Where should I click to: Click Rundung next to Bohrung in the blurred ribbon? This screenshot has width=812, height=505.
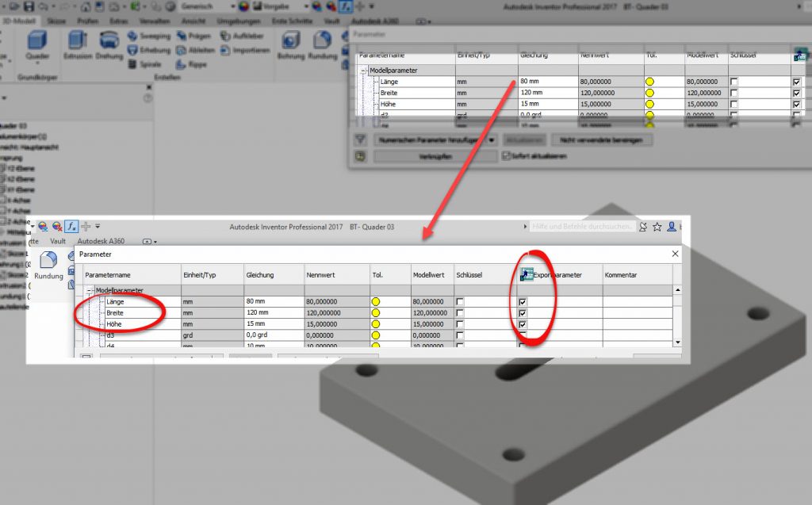coord(322,45)
